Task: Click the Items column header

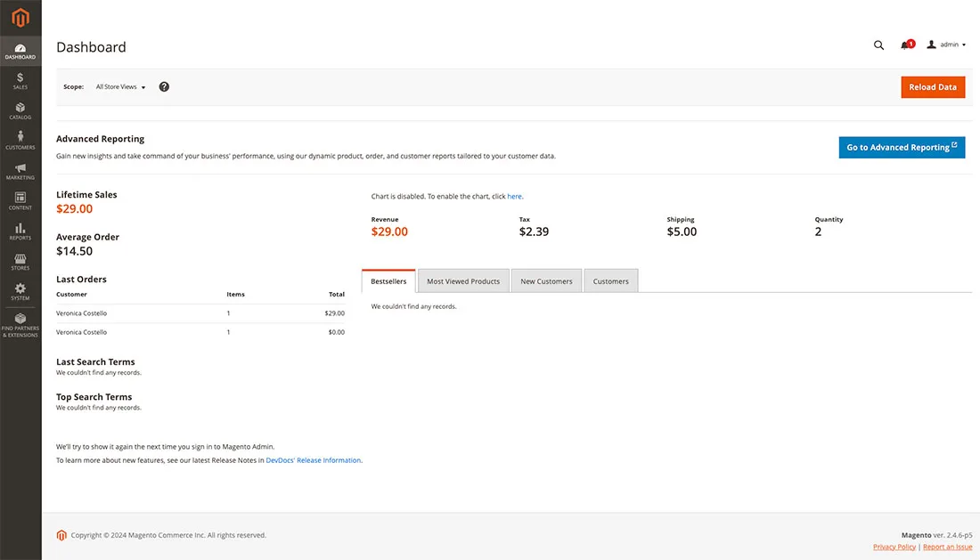Action: (x=235, y=294)
